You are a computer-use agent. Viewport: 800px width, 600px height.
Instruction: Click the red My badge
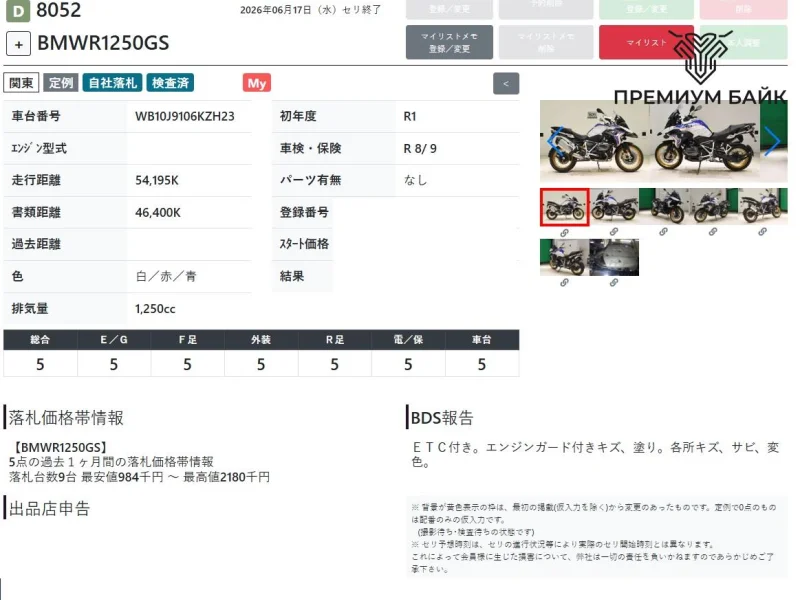tap(257, 83)
